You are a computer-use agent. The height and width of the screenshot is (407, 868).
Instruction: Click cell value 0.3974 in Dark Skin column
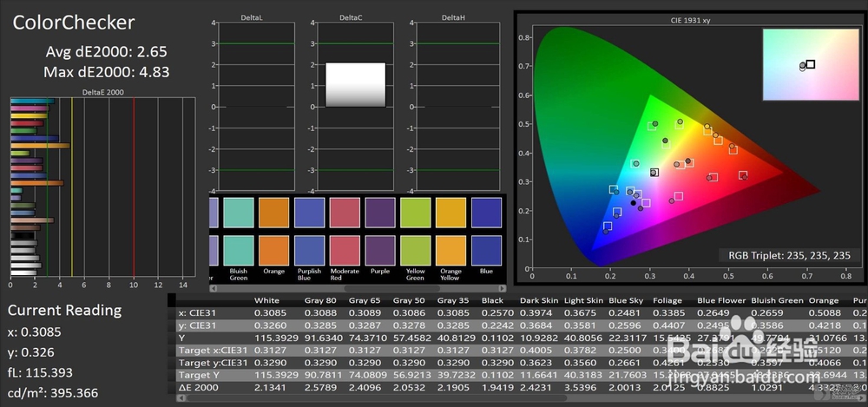tap(534, 313)
